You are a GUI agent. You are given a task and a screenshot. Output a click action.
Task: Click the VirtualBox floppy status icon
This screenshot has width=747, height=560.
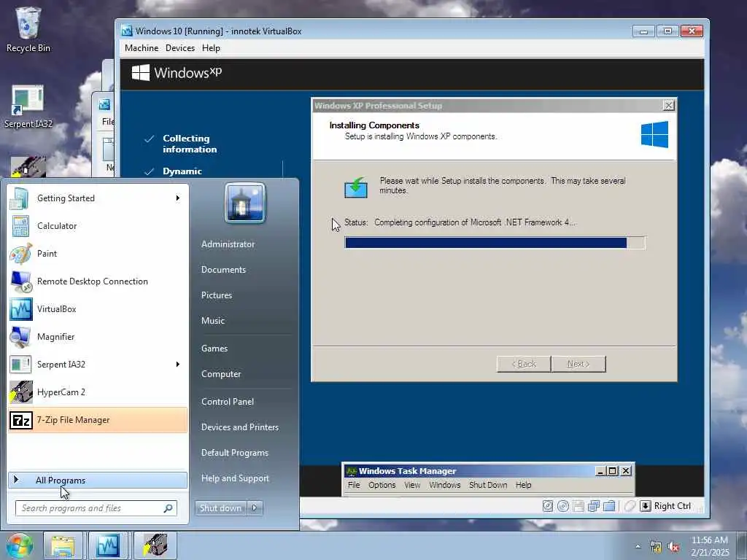pos(578,506)
